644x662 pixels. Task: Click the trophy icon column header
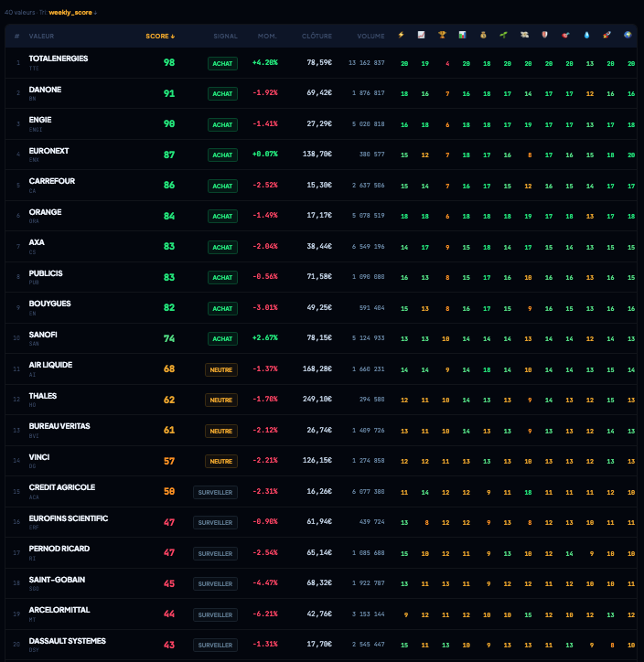pos(443,36)
